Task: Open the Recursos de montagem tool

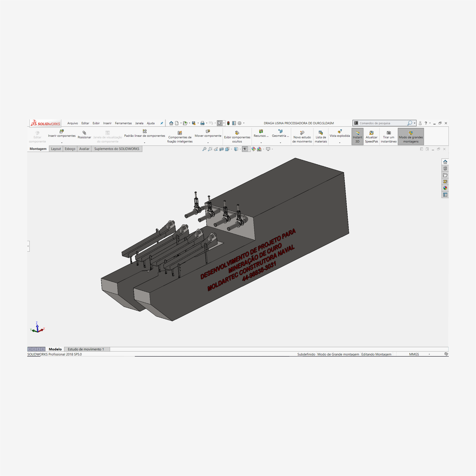Action: pos(261,134)
